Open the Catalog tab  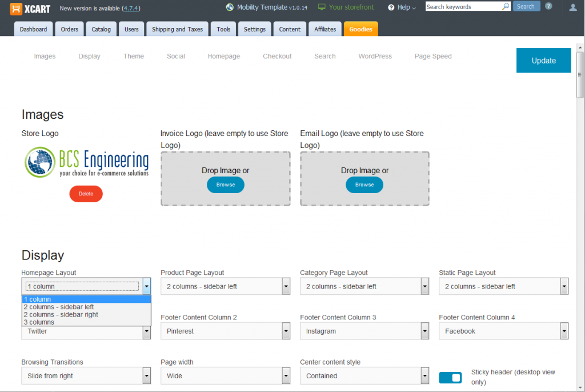(x=101, y=28)
